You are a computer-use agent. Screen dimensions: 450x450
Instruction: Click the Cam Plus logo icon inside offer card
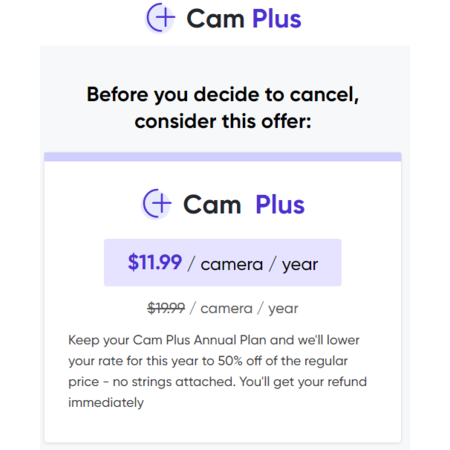(157, 204)
